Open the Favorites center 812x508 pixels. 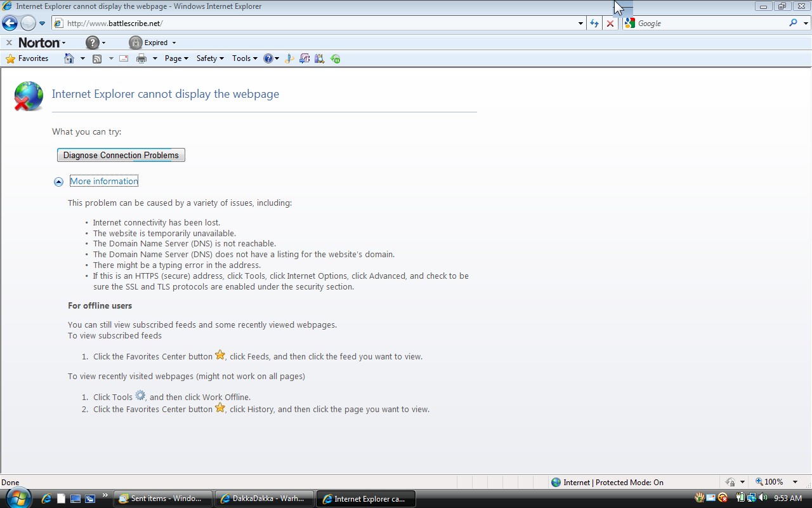tap(27, 58)
